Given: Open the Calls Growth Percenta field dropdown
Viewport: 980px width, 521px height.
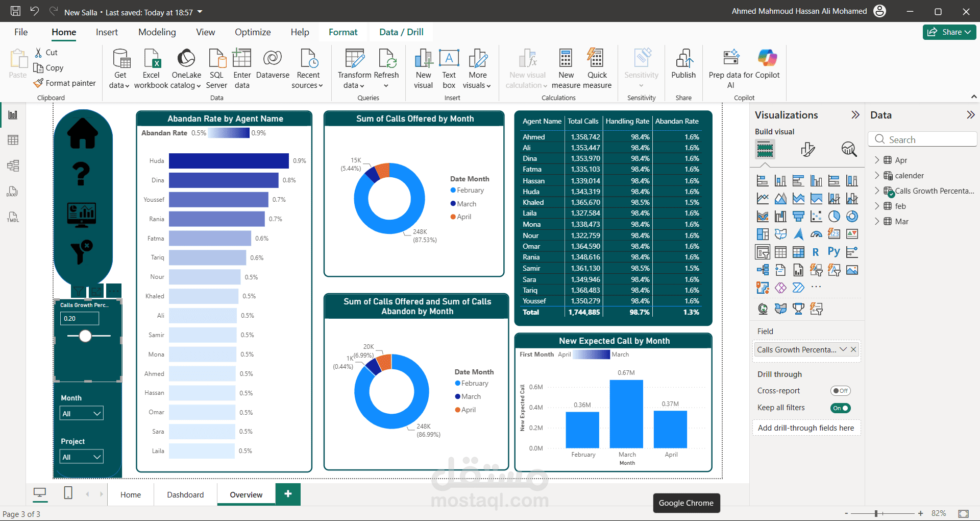Looking at the screenshot, I should coord(843,349).
